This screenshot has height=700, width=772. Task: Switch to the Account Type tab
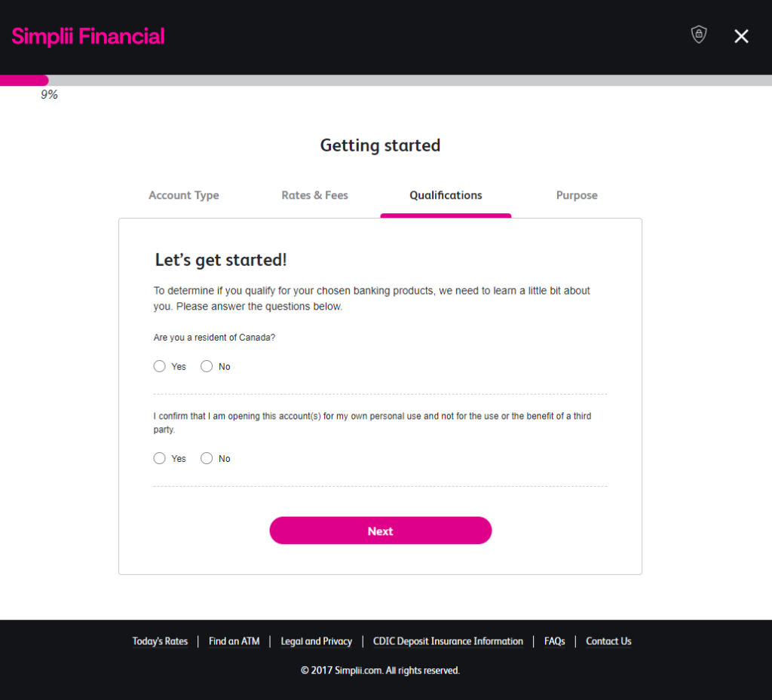coord(184,195)
